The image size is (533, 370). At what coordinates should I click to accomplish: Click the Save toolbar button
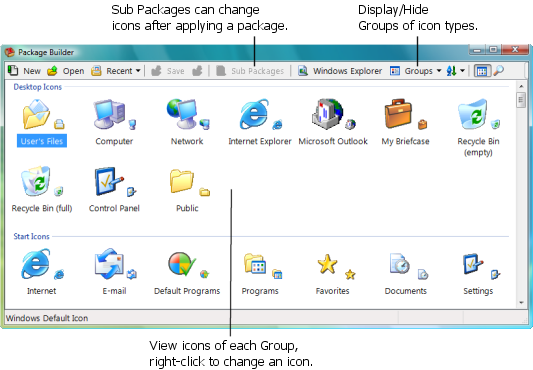[x=168, y=71]
